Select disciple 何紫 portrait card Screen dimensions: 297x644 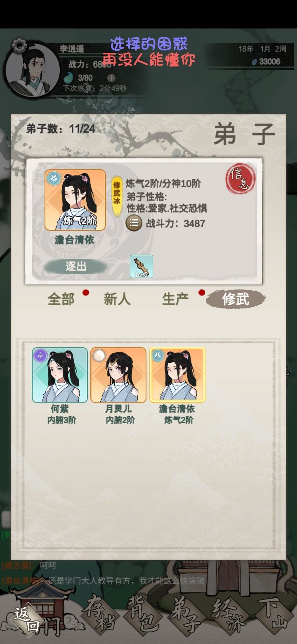(60, 375)
